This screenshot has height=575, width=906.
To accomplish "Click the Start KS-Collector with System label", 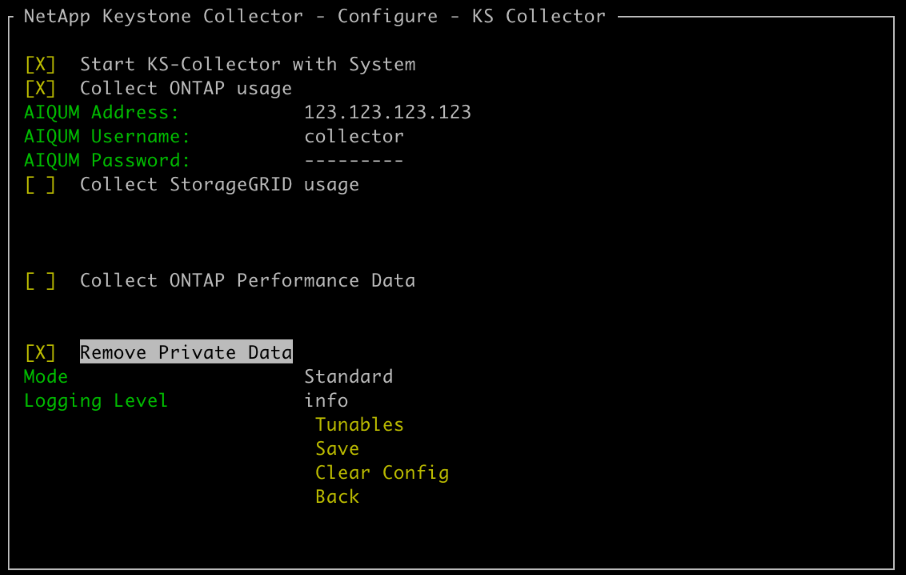I will 247,65.
